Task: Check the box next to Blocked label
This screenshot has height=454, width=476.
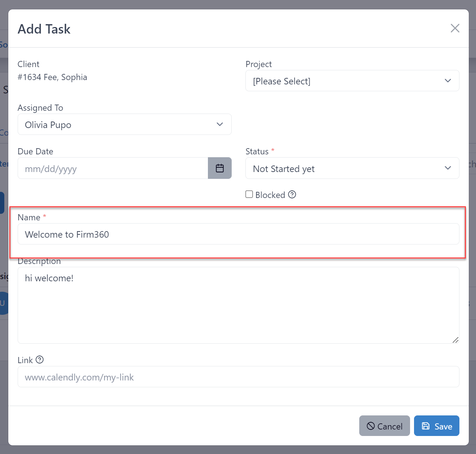Action: (249, 194)
